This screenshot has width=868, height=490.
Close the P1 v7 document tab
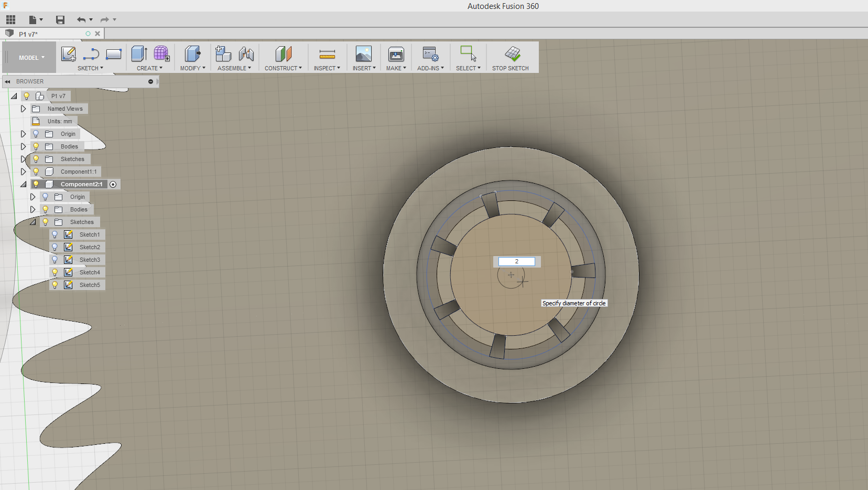tap(97, 34)
